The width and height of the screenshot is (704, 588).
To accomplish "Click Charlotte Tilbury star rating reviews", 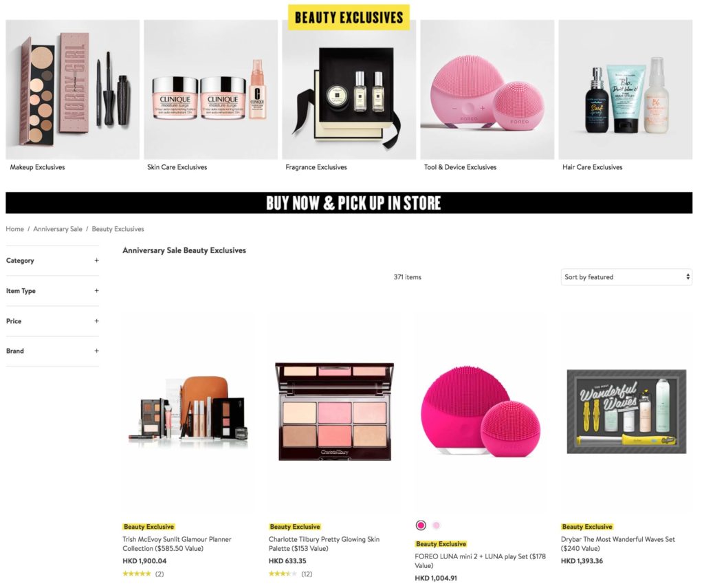I will [291, 574].
